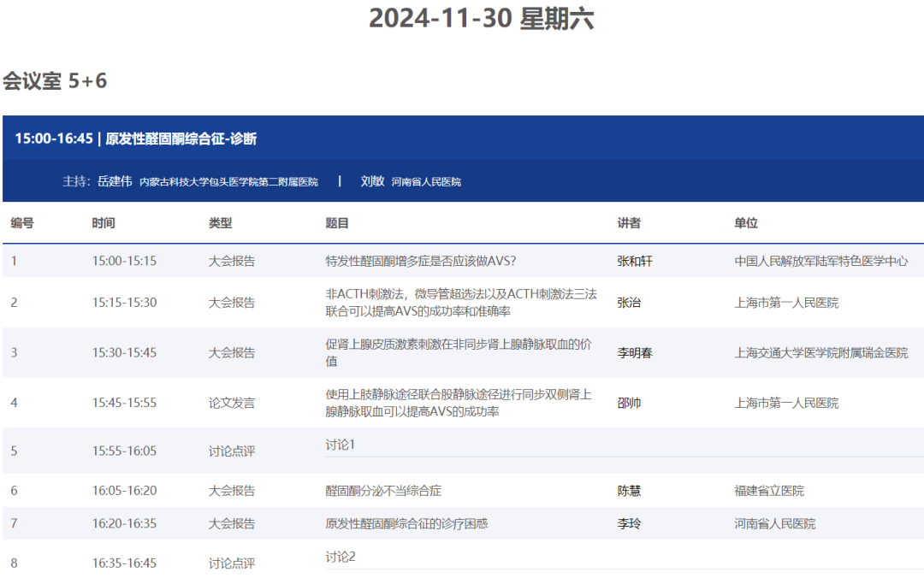924x578 pixels.
Task: Click moderator name 刘敏
Action: coord(372,181)
